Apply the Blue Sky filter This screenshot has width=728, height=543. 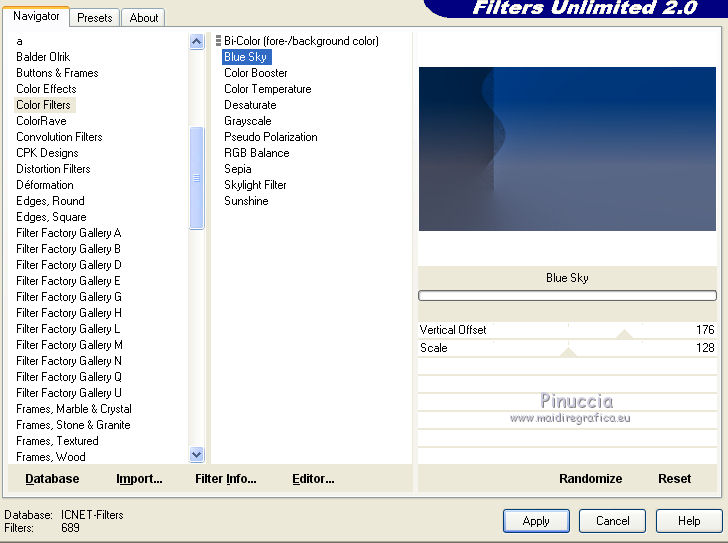536,521
